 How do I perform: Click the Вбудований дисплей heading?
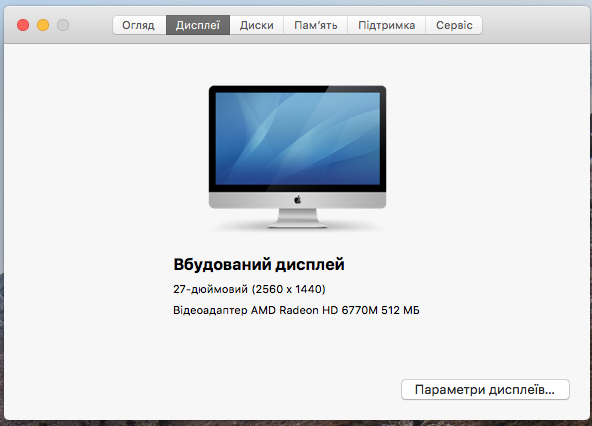[x=259, y=264]
